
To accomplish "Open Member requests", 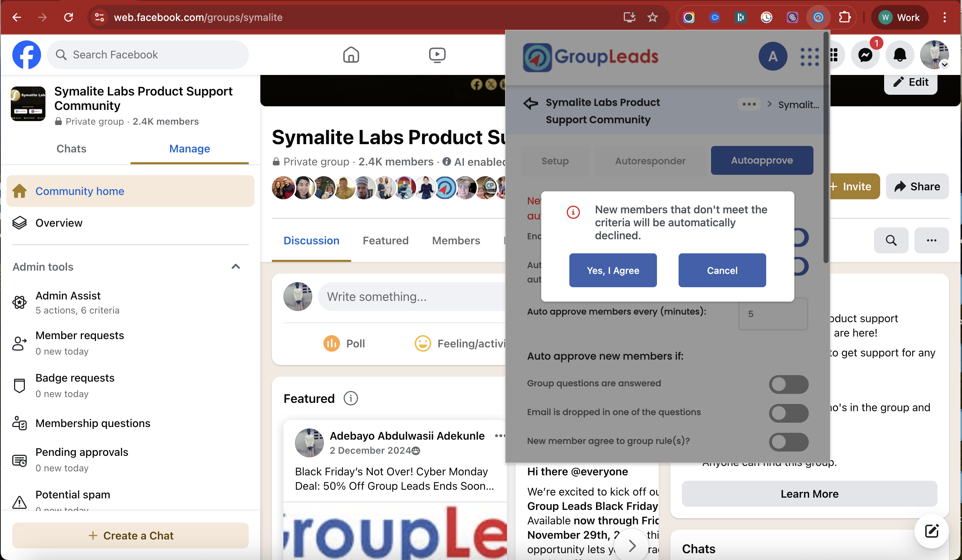I will tap(131, 343).
